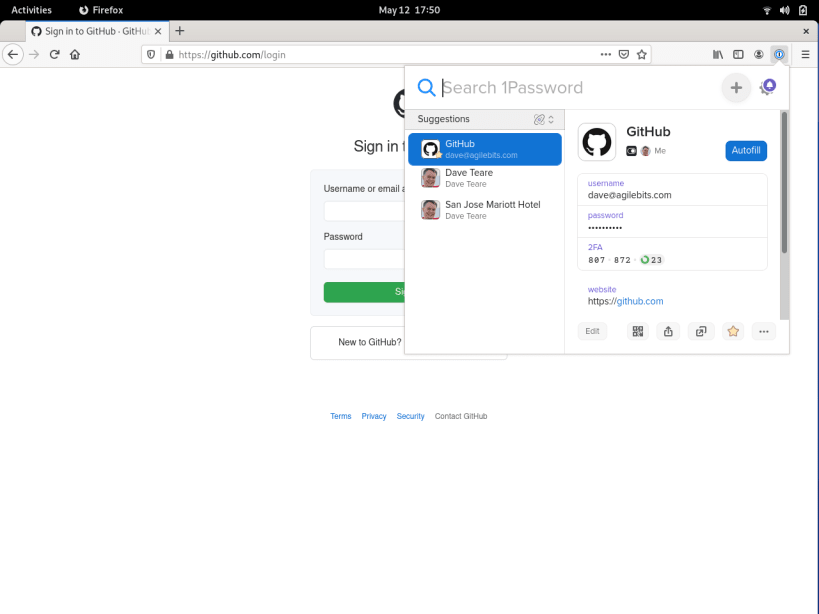This screenshot has height=614, width=819.
Task: Click the GitHub Password input field
Action: click(x=364, y=259)
